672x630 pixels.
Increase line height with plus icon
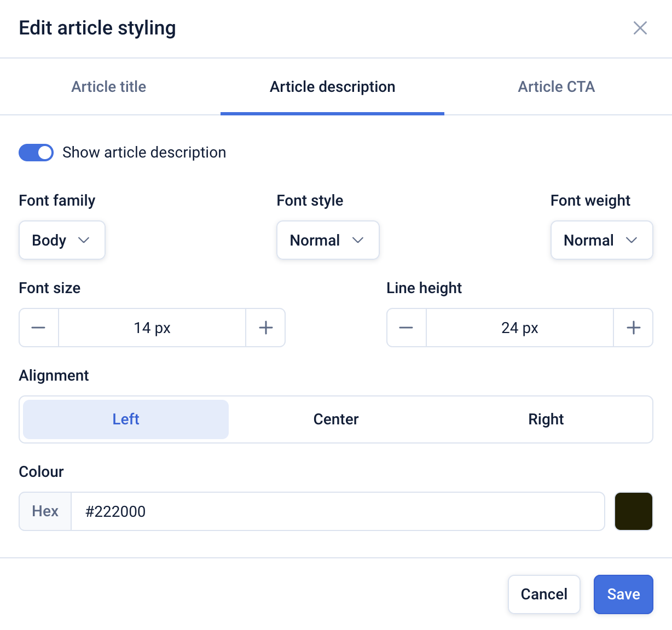pyautogui.click(x=633, y=328)
